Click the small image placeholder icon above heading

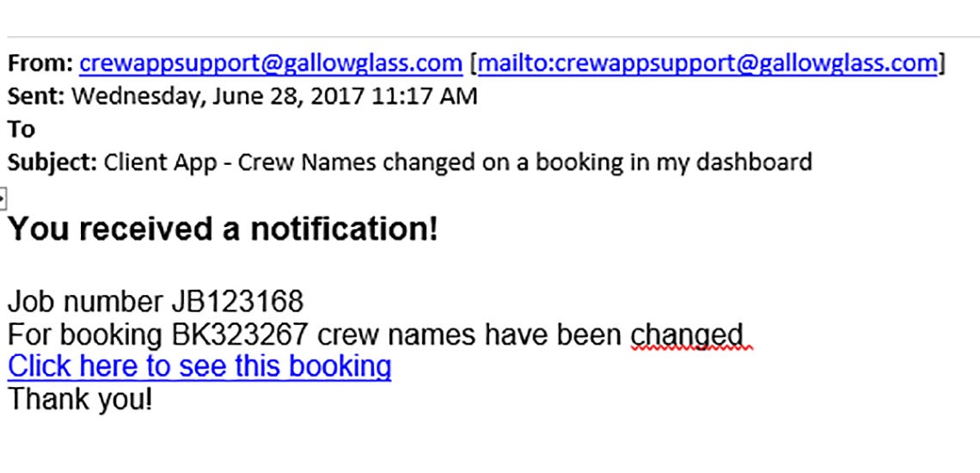click(x=3, y=200)
